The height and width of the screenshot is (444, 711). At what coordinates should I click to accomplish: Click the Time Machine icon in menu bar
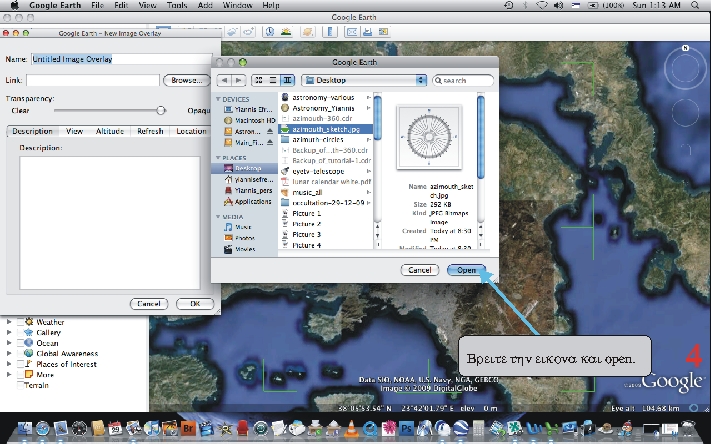(x=509, y=5)
